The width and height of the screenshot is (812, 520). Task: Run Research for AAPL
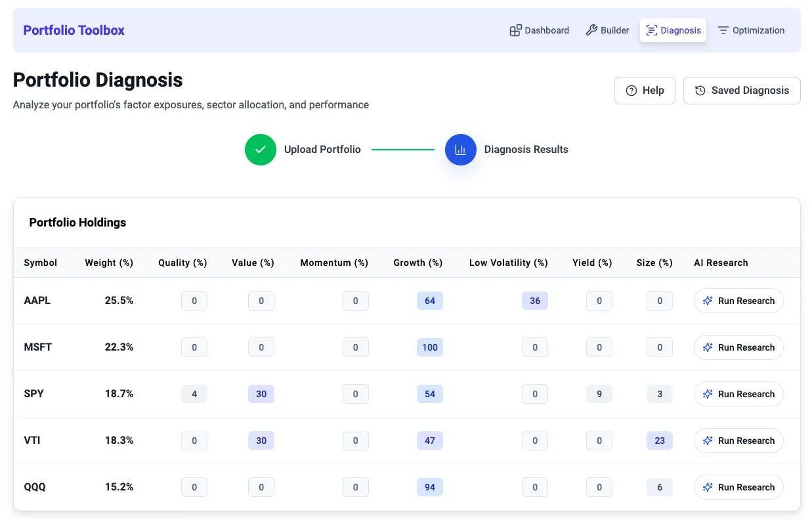pos(738,301)
